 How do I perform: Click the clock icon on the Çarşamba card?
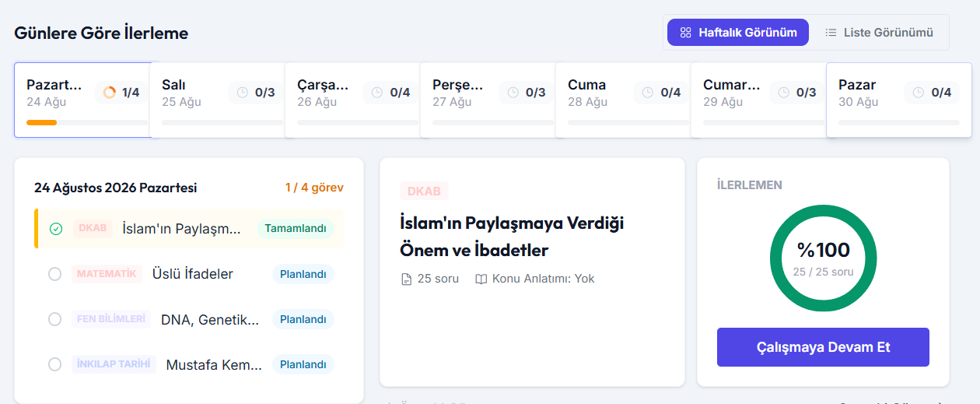pos(377,93)
